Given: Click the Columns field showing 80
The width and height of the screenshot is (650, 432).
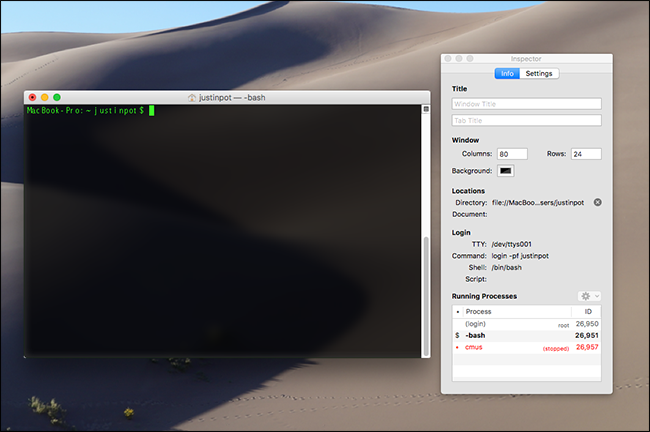Looking at the screenshot, I should [512, 154].
